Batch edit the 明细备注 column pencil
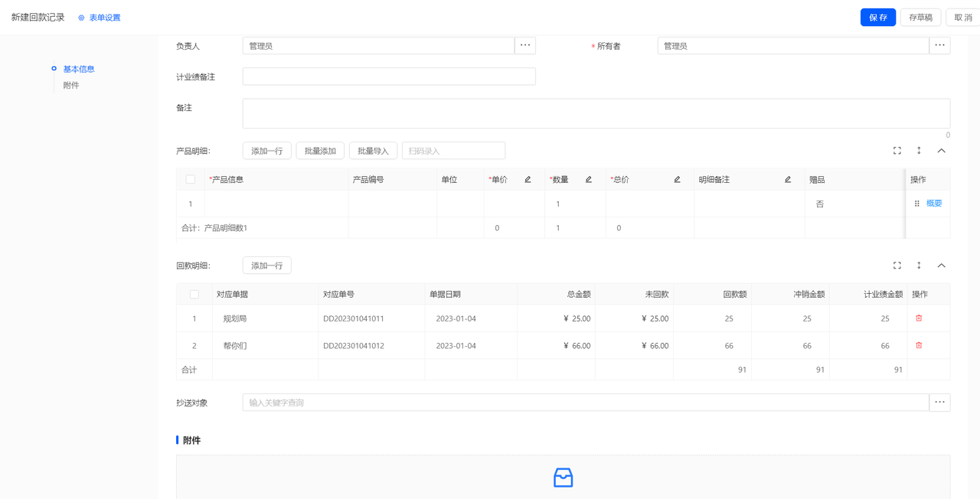This screenshot has width=980, height=499. click(x=788, y=180)
